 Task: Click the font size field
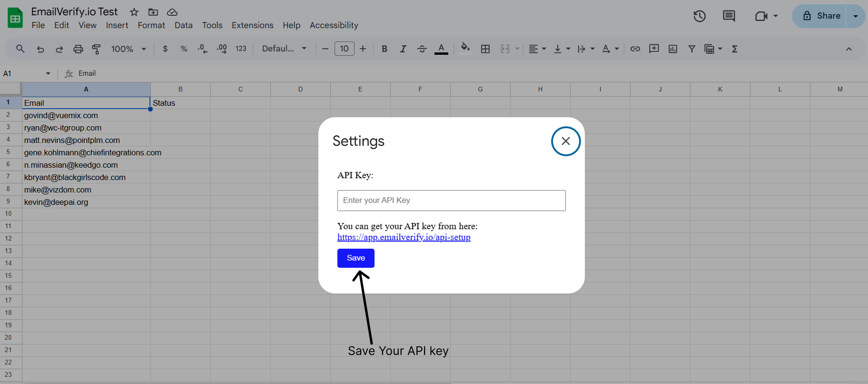345,49
